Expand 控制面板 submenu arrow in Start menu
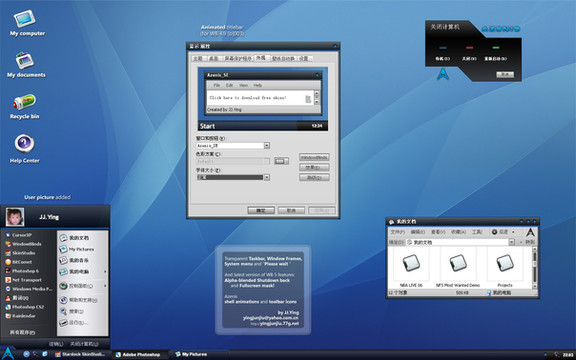This screenshot has height=360, width=576. pos(105,286)
